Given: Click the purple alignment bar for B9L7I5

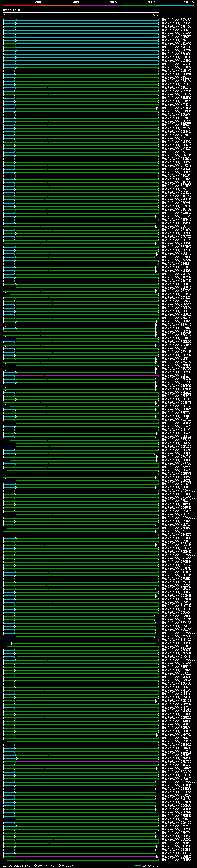Looking at the screenshot, I should (x=87, y=761).
